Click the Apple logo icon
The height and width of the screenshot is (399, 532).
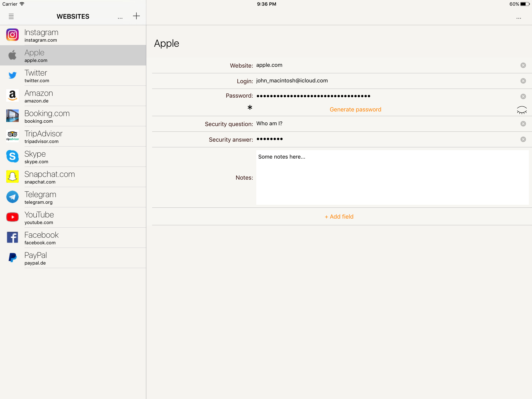point(12,55)
